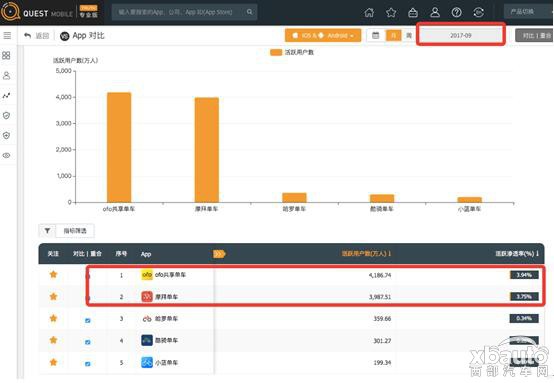The image size is (554, 383).
Task: Open the 2017-09 date picker
Action: (x=461, y=35)
